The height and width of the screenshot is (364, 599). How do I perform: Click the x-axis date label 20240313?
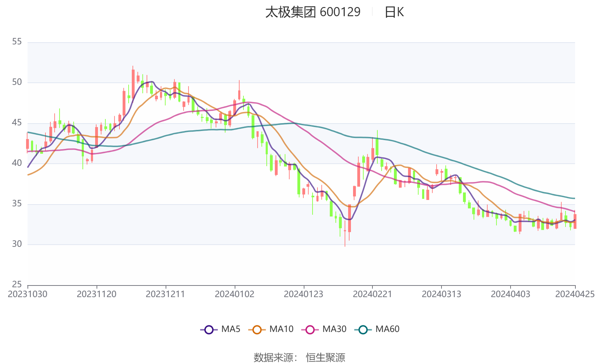tap(441, 294)
